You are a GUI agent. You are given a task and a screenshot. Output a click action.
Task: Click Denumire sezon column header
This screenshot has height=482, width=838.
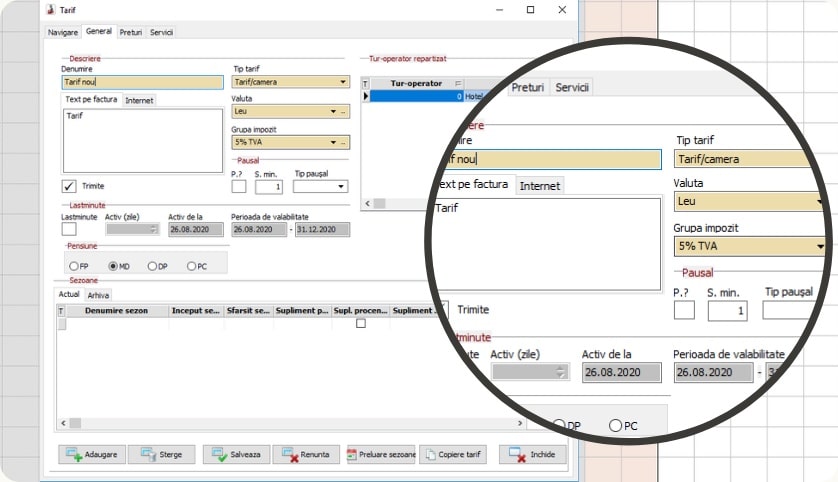(116, 310)
